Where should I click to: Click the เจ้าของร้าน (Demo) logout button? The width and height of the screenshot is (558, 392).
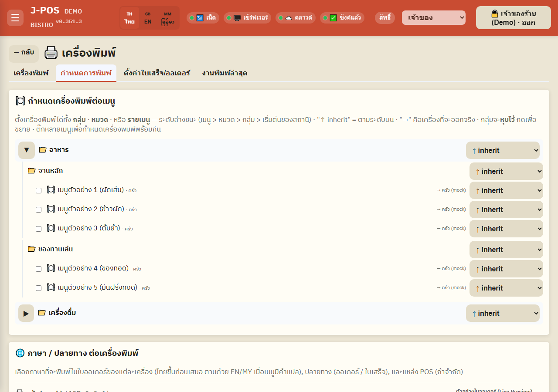coord(514,18)
